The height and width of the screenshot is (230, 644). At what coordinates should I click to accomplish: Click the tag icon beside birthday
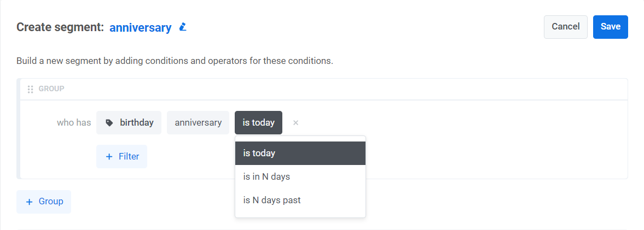(x=109, y=123)
